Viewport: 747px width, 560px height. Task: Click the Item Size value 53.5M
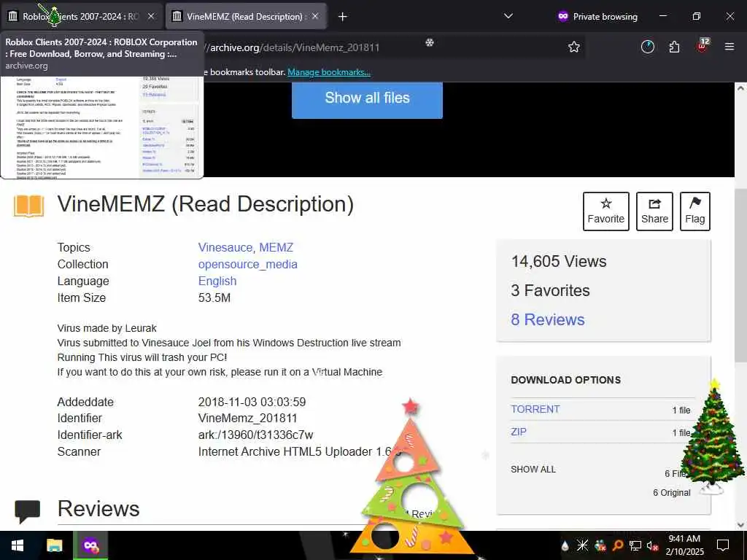(x=214, y=298)
